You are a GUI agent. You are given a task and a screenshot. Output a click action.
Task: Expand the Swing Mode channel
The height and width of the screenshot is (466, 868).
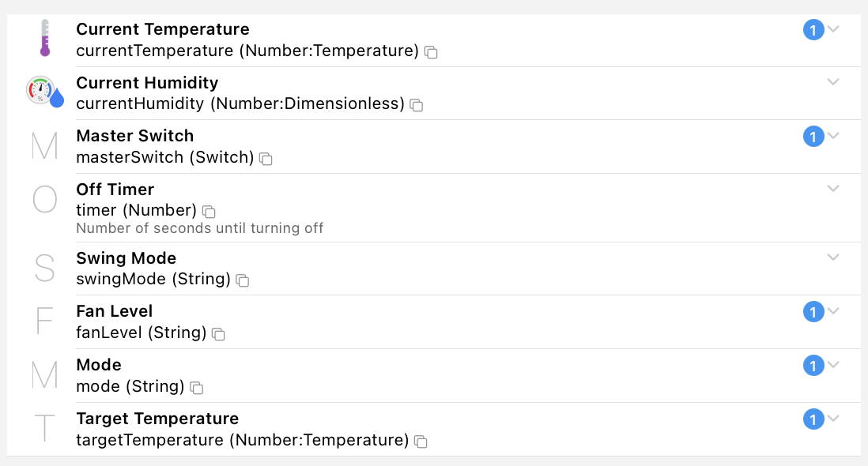[x=833, y=257]
